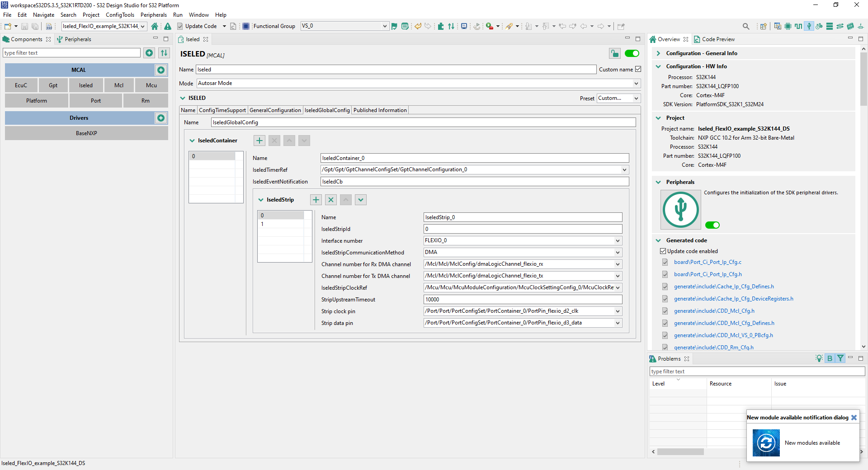Select the Peripherals tool icon in perspective bar
This screenshot has width=868, height=470.
tap(809, 26)
